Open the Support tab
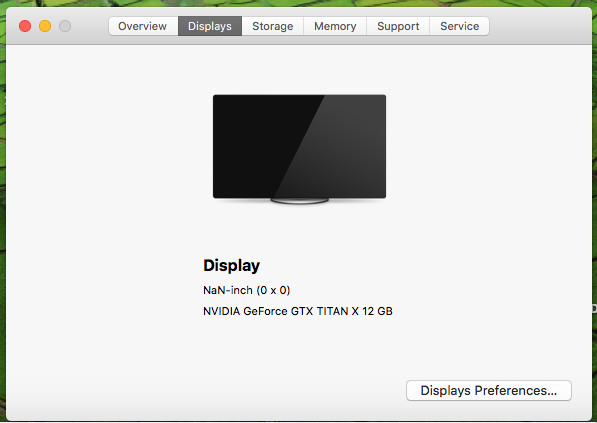The height and width of the screenshot is (423, 597). (398, 26)
